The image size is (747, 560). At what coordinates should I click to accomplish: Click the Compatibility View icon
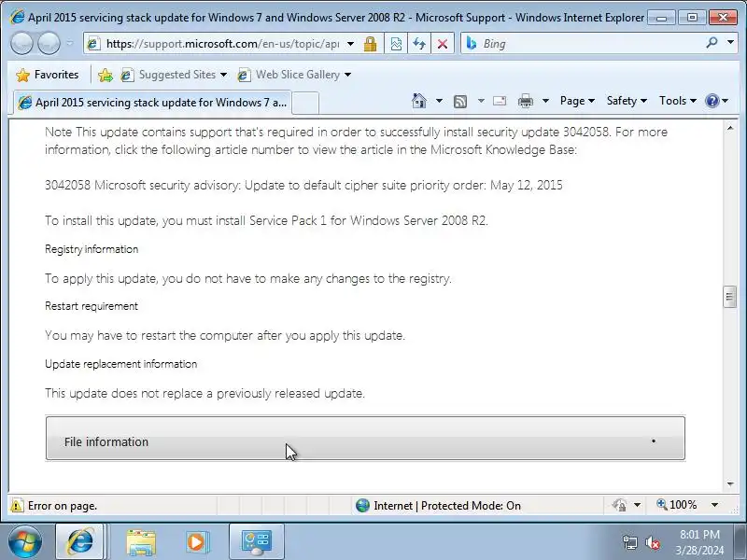coord(396,44)
